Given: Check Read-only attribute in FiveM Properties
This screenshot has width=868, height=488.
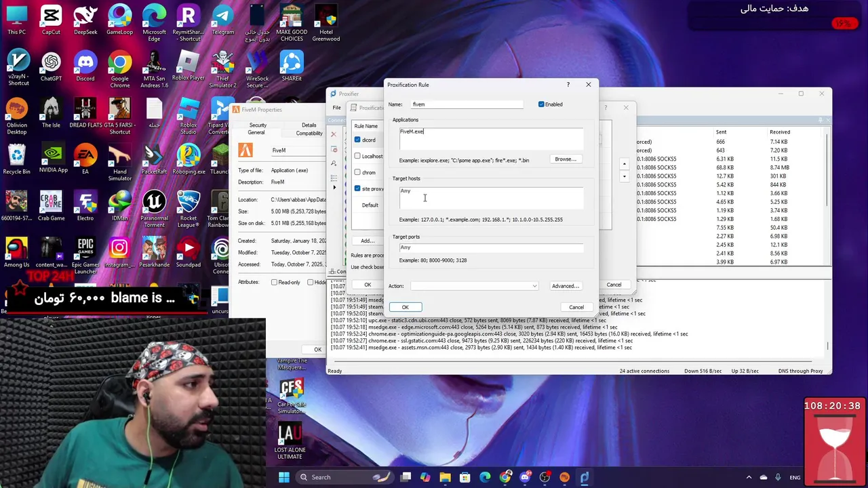Looking at the screenshot, I should pyautogui.click(x=274, y=282).
